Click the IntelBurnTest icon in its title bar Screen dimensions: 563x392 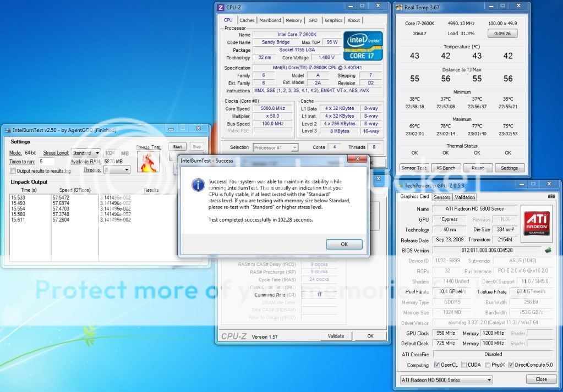tap(7, 129)
